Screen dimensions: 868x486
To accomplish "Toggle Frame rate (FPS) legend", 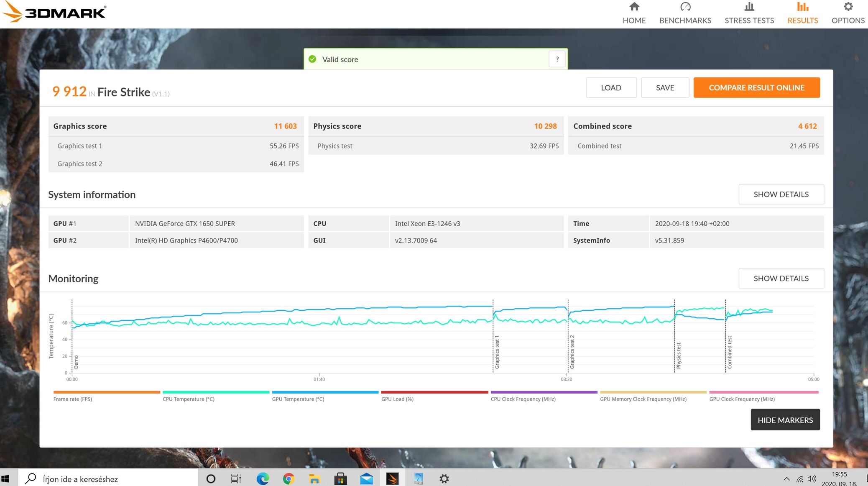I will click(x=107, y=396).
